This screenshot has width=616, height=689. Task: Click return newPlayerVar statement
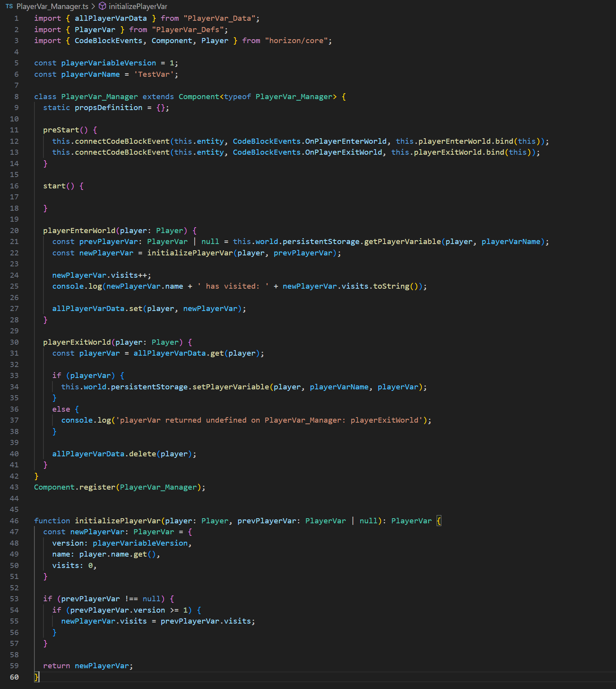click(88, 666)
